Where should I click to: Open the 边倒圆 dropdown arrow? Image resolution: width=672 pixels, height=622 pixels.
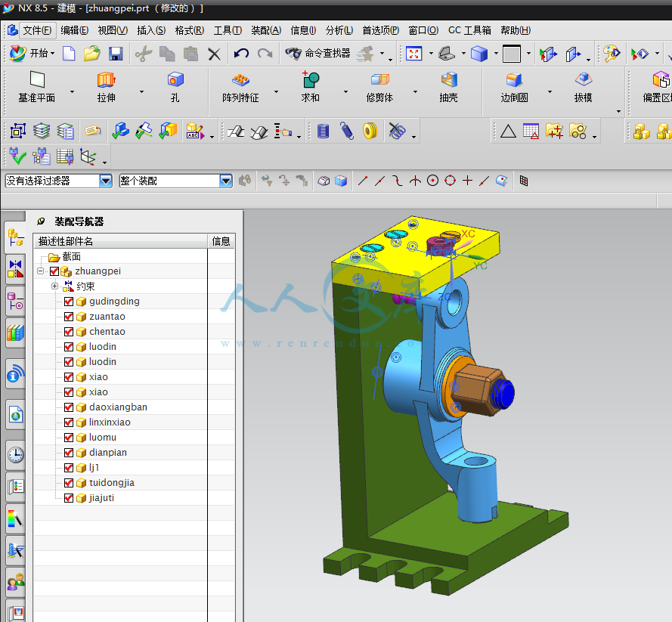point(550,91)
